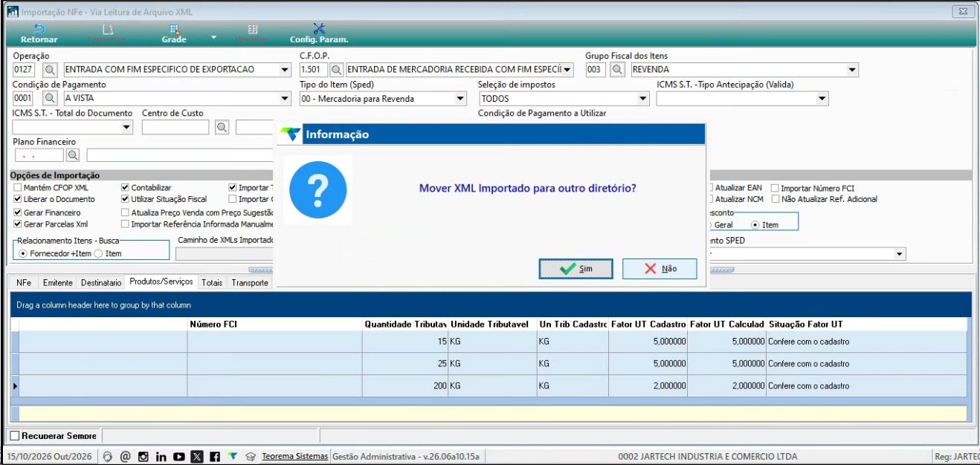
Task: Click the headset support icon in status bar
Action: (109, 456)
